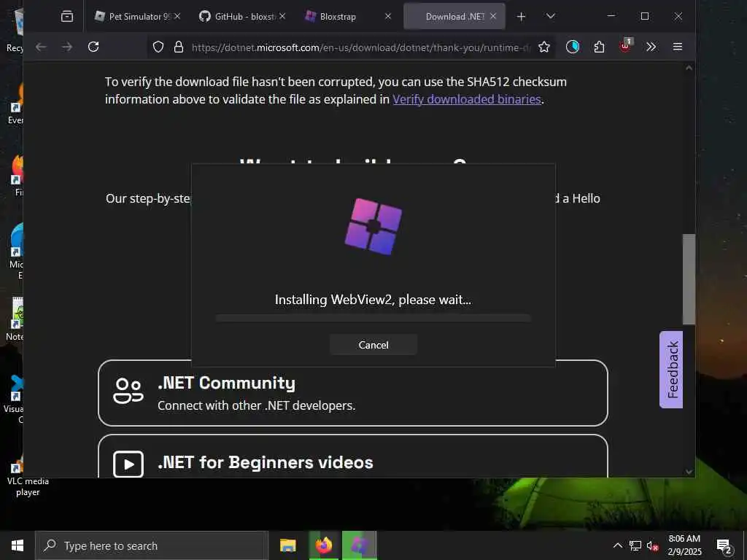Close the Bloxstrap tab
The image size is (747, 560).
[388, 16]
